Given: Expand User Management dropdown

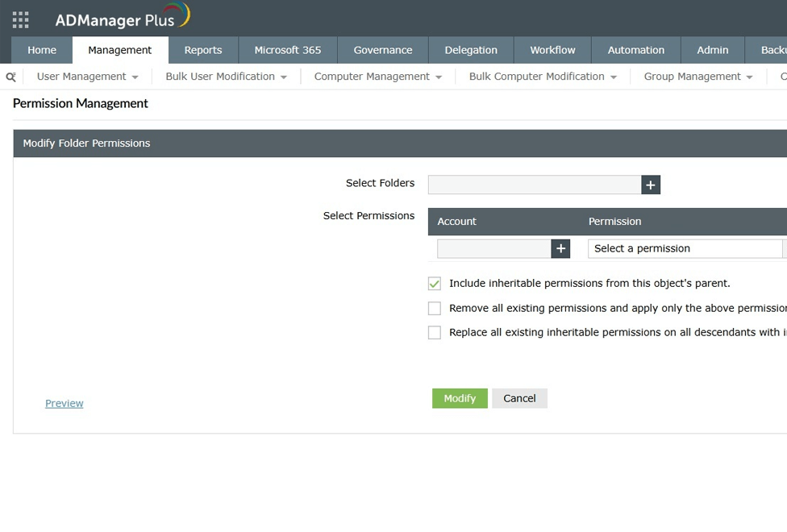Looking at the screenshot, I should click(87, 77).
